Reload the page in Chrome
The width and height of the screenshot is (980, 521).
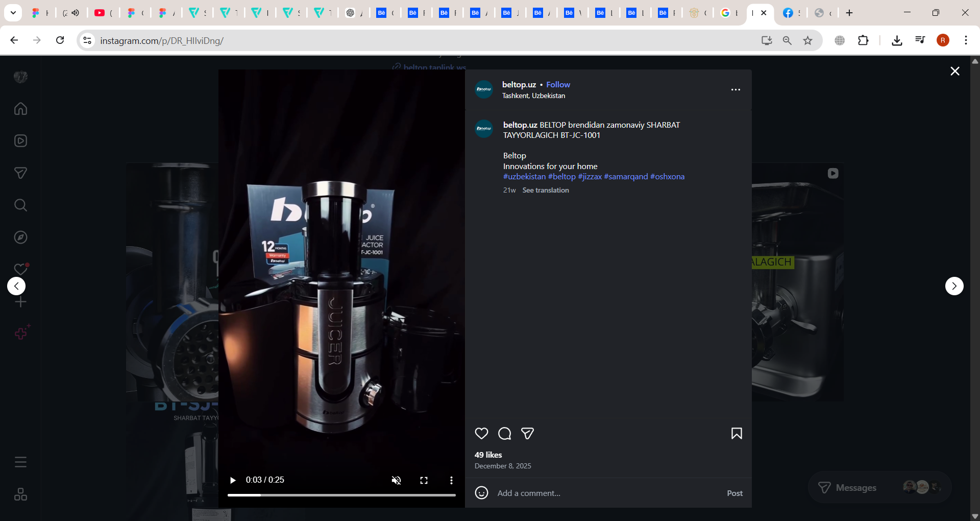[60, 40]
